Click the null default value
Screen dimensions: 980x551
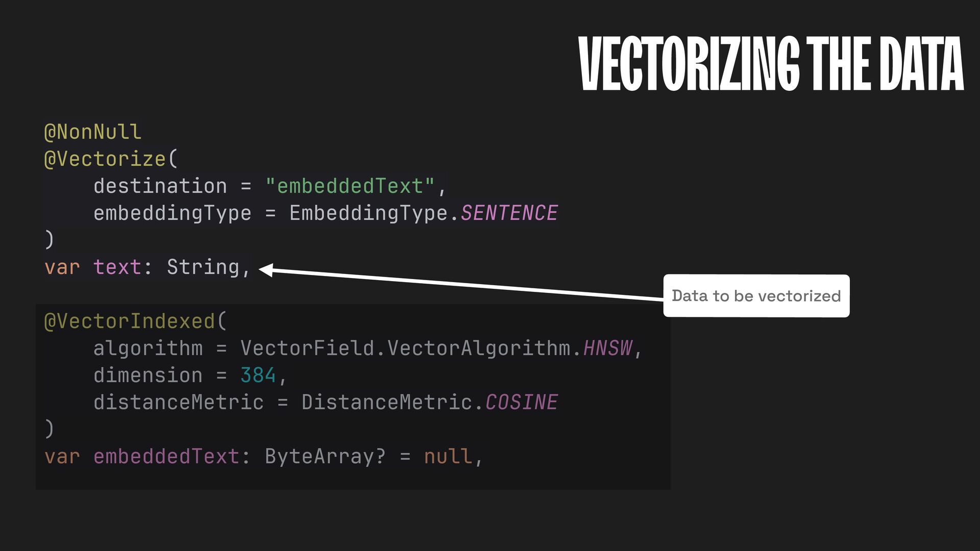point(448,457)
